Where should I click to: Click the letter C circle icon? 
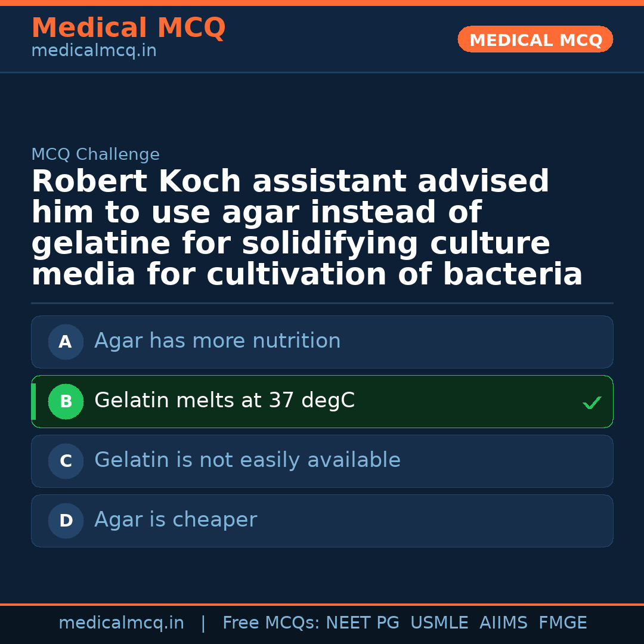pos(66,461)
